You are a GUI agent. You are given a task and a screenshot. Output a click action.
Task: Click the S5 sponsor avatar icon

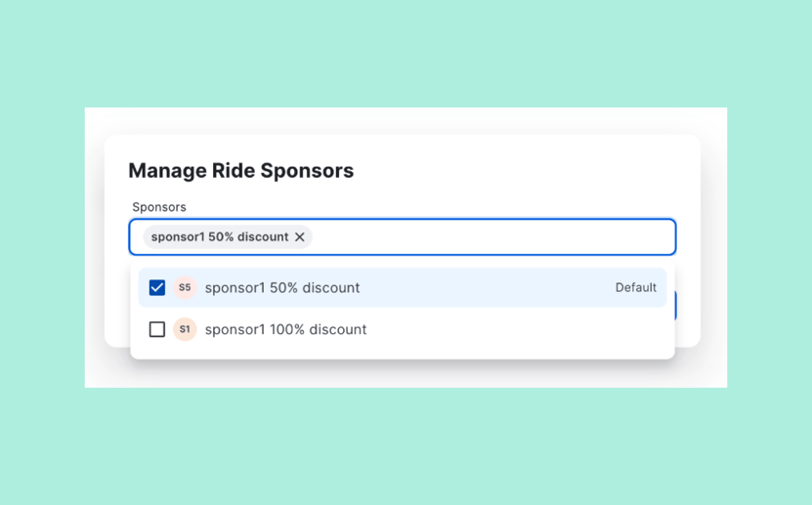click(x=185, y=288)
